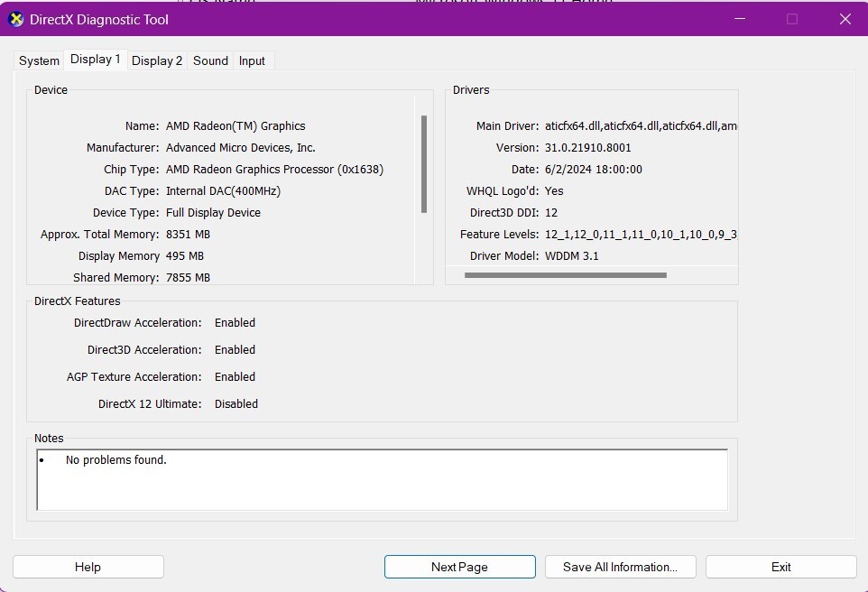
Task: Click WHQL Logo'd value 'Yes'
Action: [x=554, y=191]
